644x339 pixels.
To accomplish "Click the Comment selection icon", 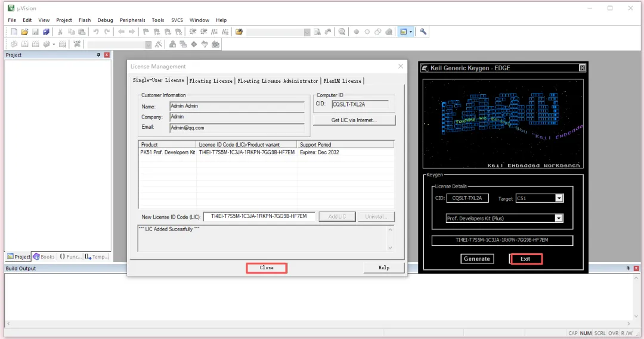I will click(214, 32).
